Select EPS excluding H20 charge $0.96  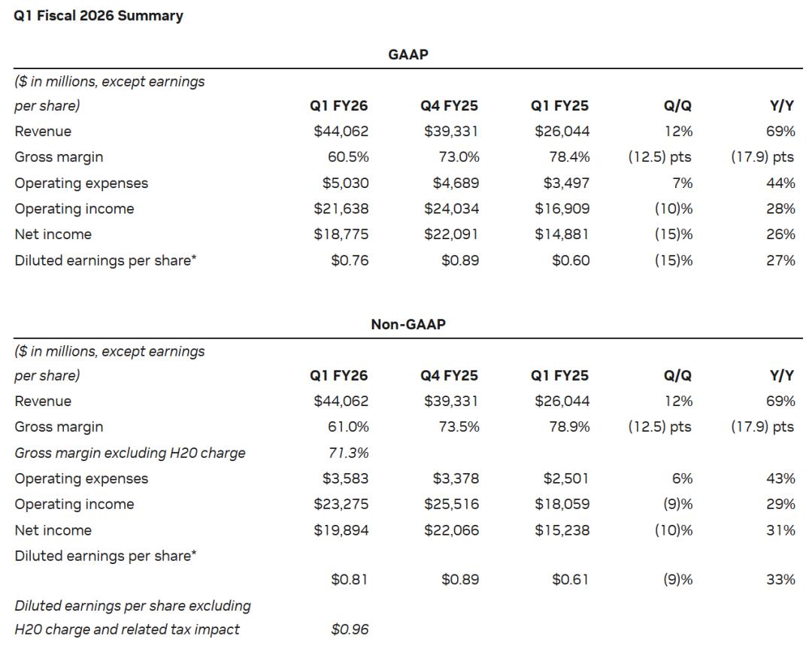350,629
